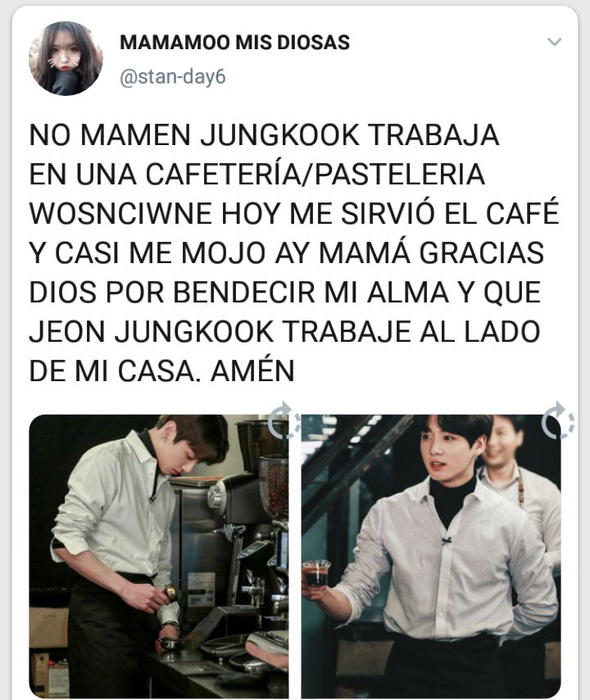
Task: Open the tweet options chevron menu
Action: 554,42
